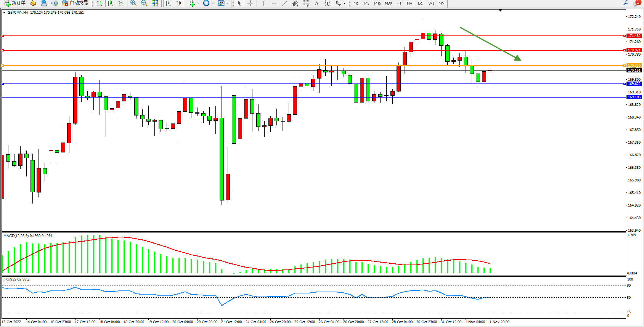
Task: Expand the clock periods dropdown arrow
Action: 212,3
